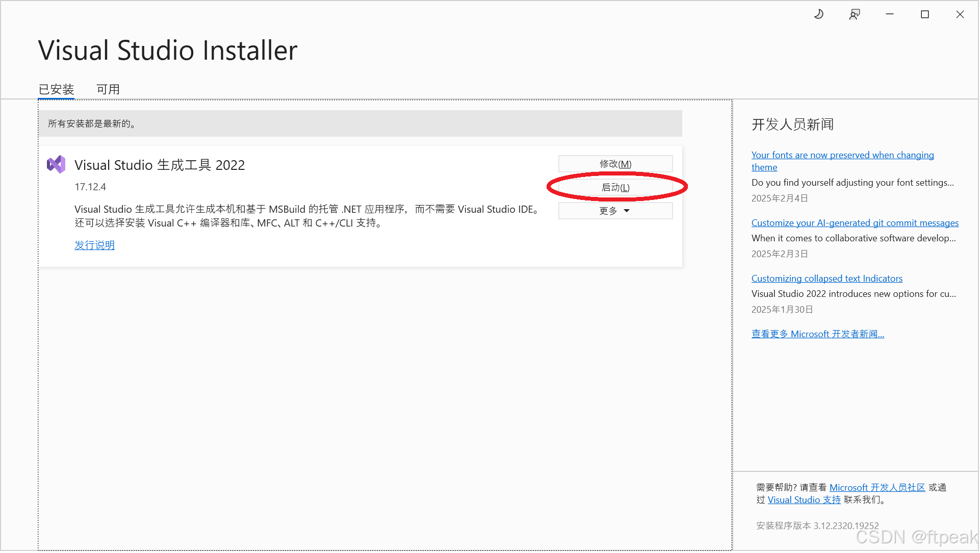This screenshot has width=980, height=553.
Task: Toggle dark theme moon icon
Action: click(x=819, y=14)
